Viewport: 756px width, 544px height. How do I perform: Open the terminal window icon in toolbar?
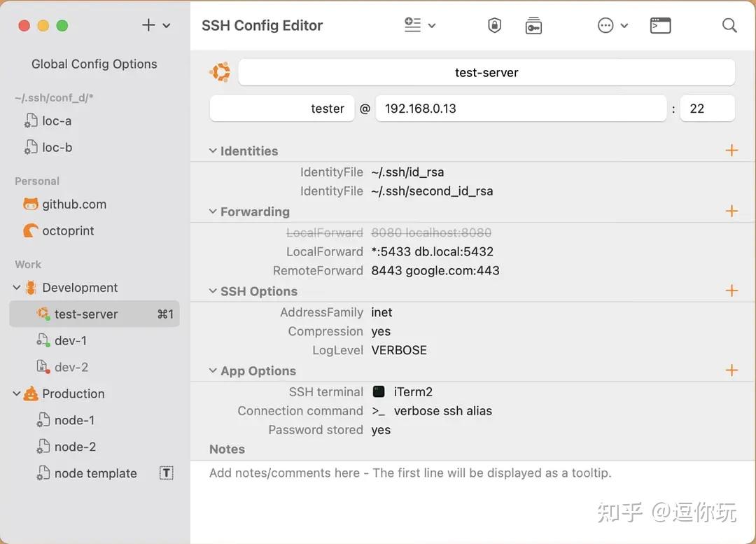[660, 26]
